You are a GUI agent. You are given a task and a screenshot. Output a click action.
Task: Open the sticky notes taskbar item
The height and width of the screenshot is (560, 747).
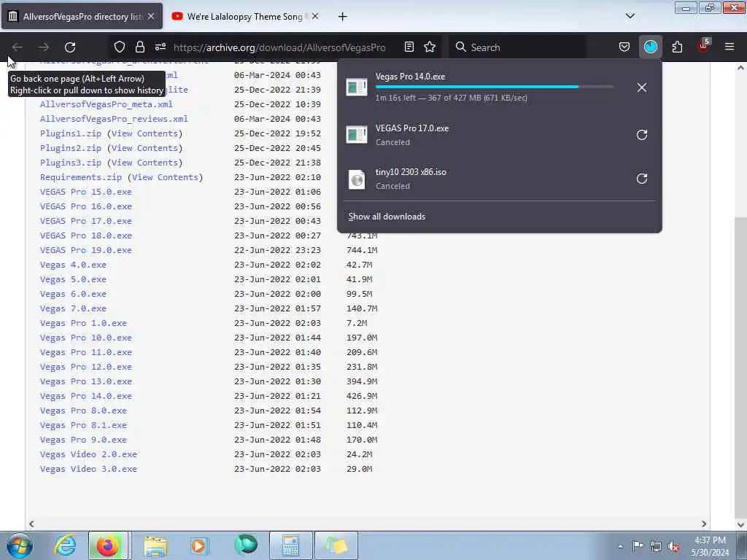tap(336, 545)
